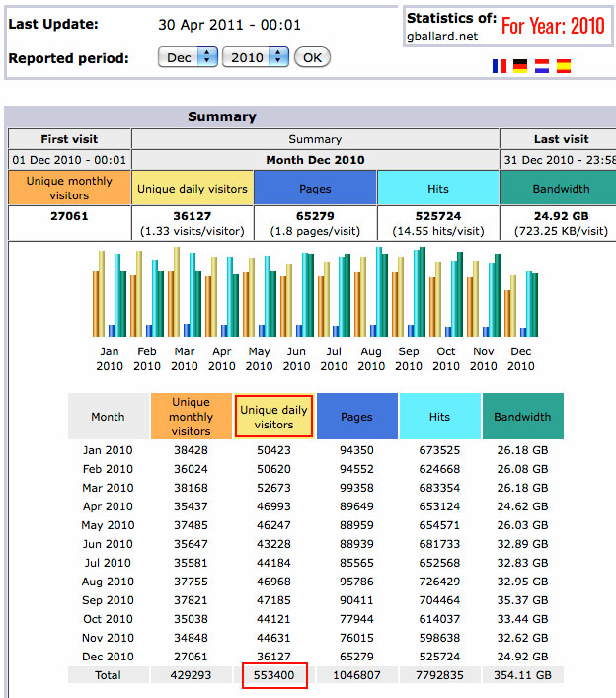Click the Total row label in table
This screenshot has height=698, width=616.
[x=108, y=675]
